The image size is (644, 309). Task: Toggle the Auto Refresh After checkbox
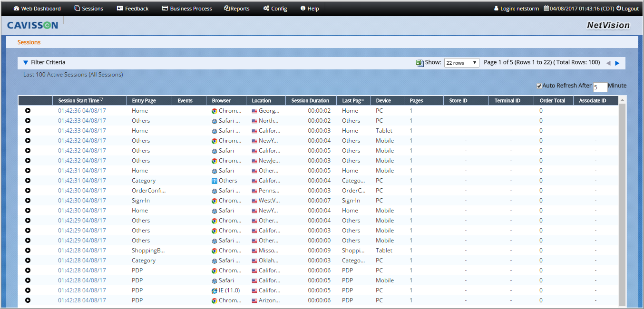click(x=539, y=86)
